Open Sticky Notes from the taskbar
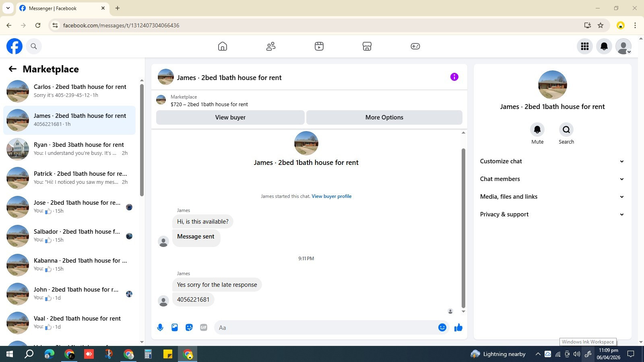The width and height of the screenshot is (644, 362). (x=168, y=354)
